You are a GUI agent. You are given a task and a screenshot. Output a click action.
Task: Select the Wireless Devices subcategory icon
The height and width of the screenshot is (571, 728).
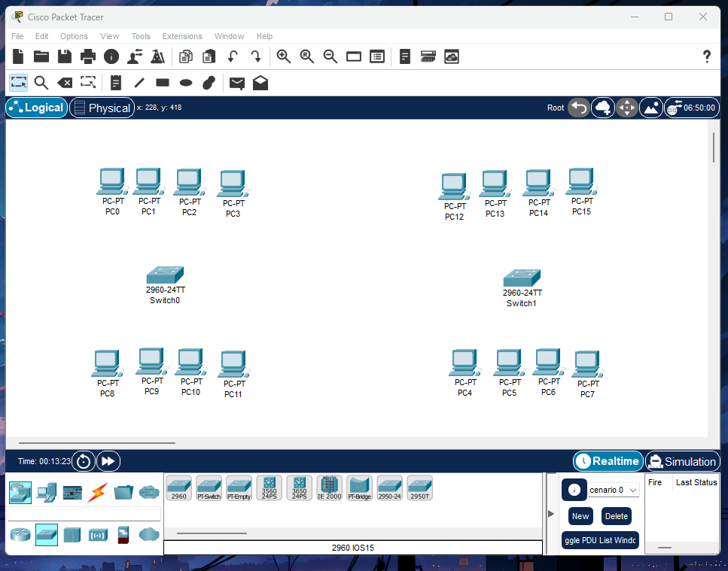[98, 536]
